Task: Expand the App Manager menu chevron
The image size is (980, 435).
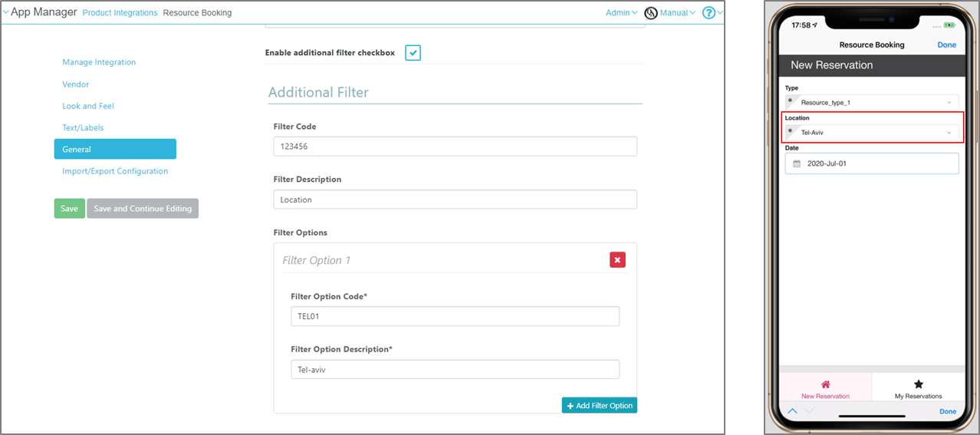Action: click(5, 12)
